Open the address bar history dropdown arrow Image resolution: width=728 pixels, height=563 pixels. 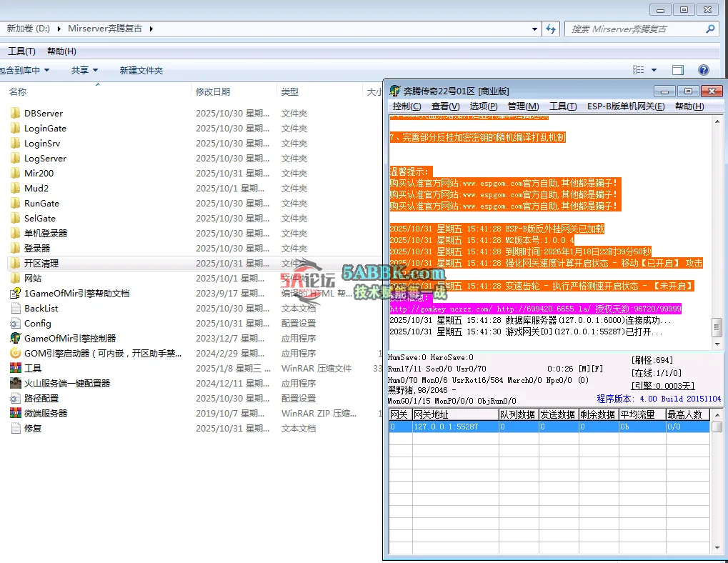point(535,29)
